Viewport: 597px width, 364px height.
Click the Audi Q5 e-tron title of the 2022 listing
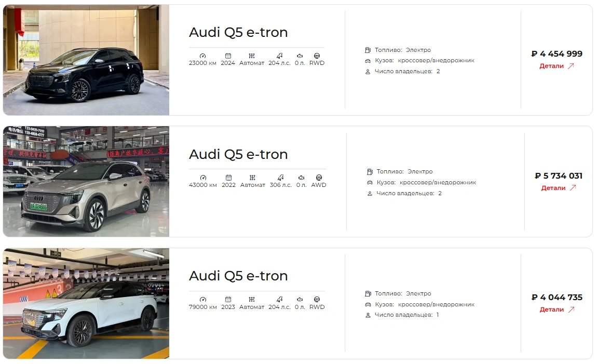(x=238, y=154)
